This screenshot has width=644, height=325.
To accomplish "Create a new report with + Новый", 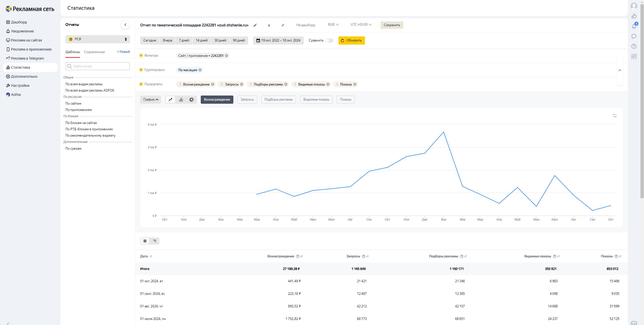I will pyautogui.click(x=123, y=52).
